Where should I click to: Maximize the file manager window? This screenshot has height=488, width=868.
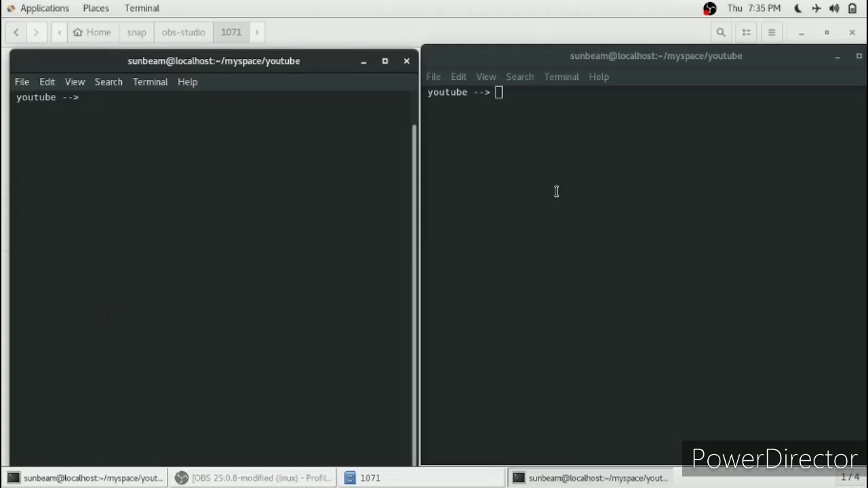pyautogui.click(x=827, y=33)
